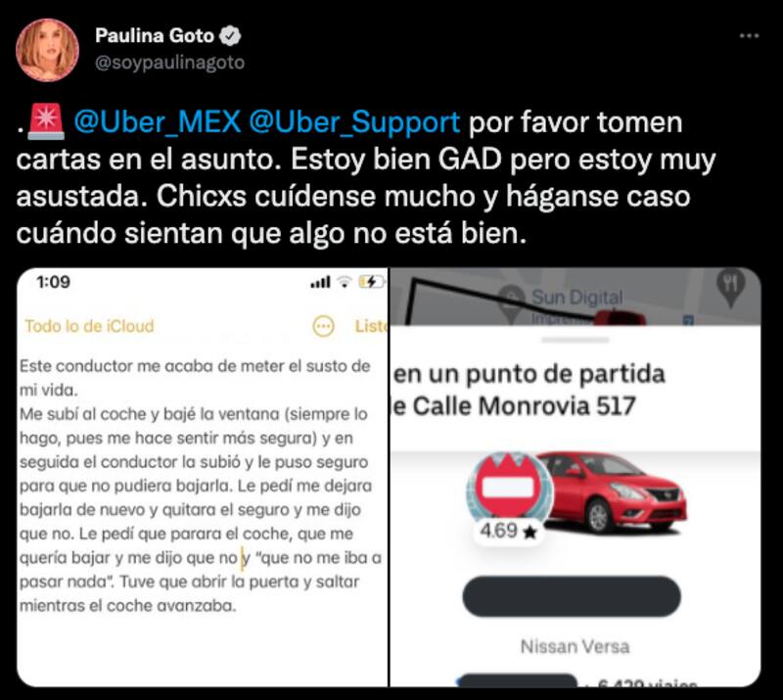Open the tweet's three-dot more menu
The image size is (783, 700).
point(749,36)
